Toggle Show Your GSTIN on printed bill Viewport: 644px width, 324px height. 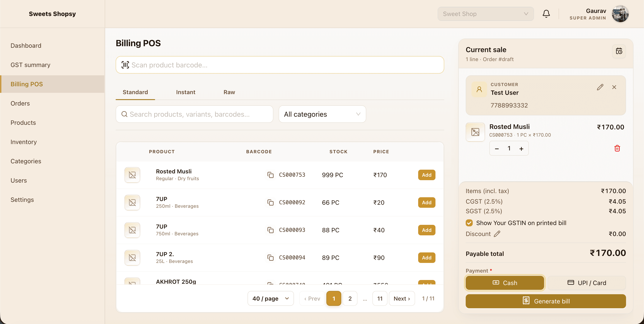(469, 223)
